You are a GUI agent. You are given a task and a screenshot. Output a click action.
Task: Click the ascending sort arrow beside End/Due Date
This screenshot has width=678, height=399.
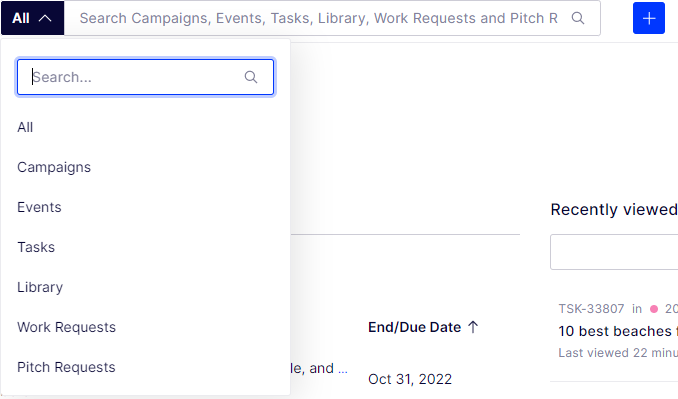pos(473,327)
